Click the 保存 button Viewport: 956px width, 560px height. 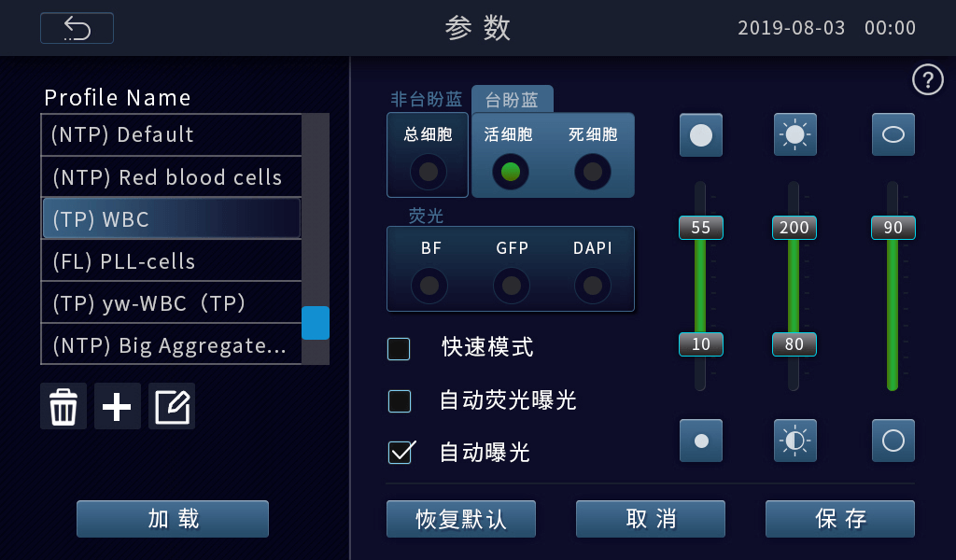click(840, 519)
